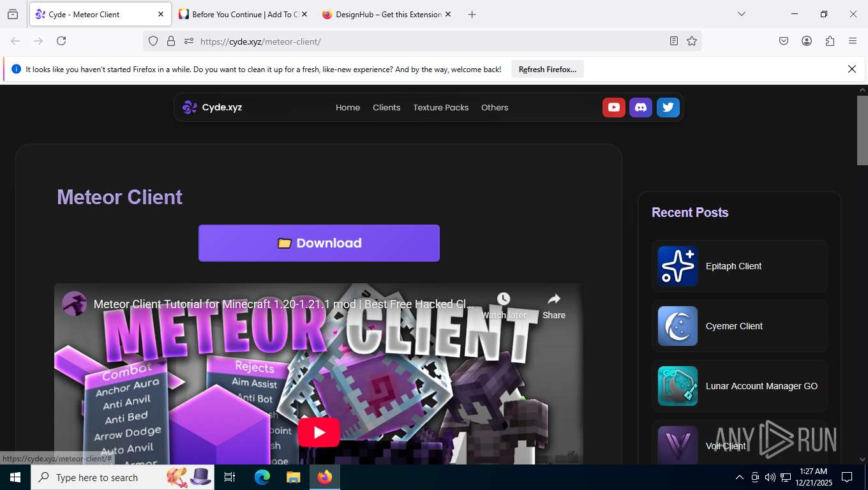Open the network tray icon
The height and width of the screenshot is (490, 868).
786,477
